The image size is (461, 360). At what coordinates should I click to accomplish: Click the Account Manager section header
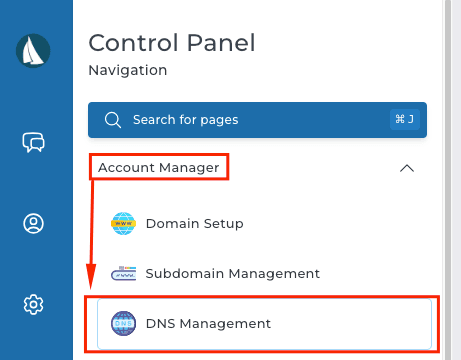159,167
